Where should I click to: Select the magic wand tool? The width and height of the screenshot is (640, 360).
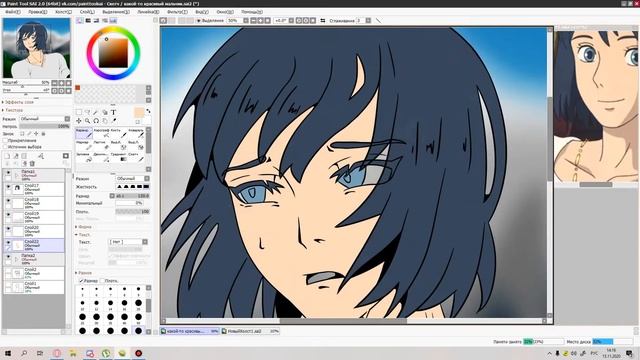coord(96,112)
